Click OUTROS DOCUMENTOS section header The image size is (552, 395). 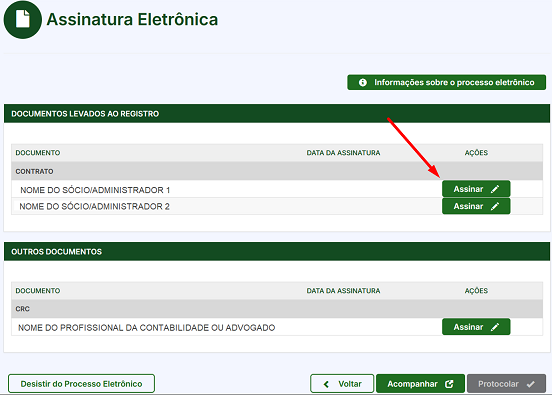(277, 251)
